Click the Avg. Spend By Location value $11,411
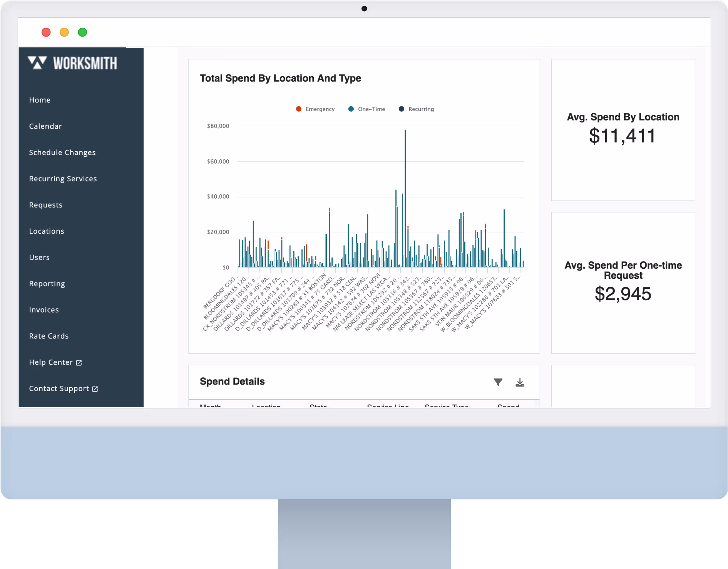This screenshot has width=728, height=569. [x=623, y=136]
